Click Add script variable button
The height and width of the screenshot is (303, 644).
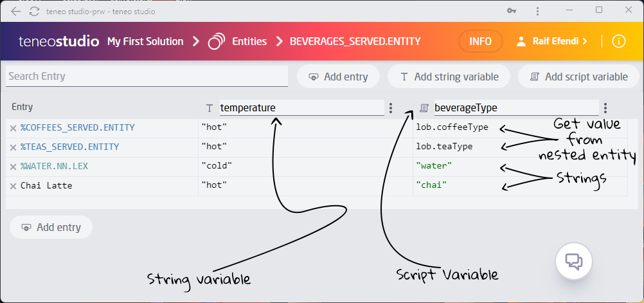click(578, 77)
